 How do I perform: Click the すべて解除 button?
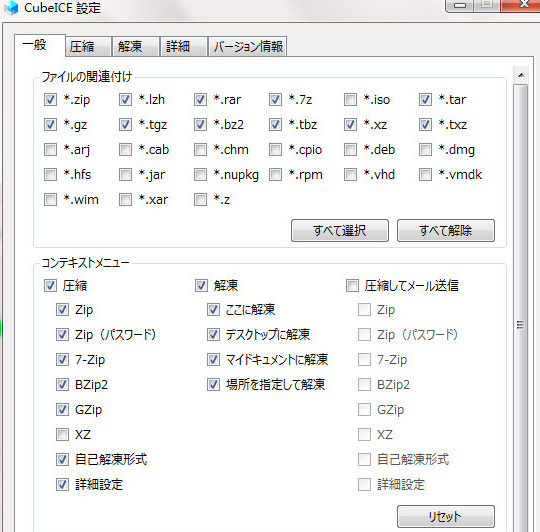446,230
